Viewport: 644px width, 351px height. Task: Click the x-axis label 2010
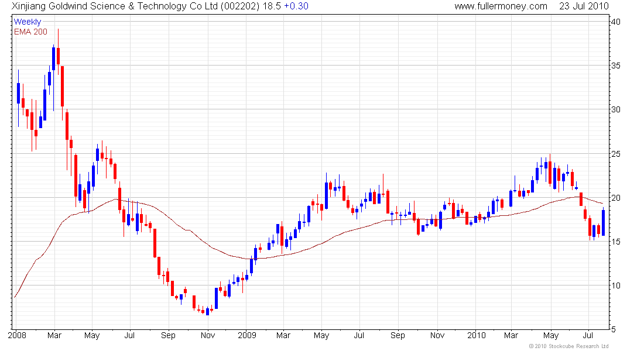coord(477,335)
